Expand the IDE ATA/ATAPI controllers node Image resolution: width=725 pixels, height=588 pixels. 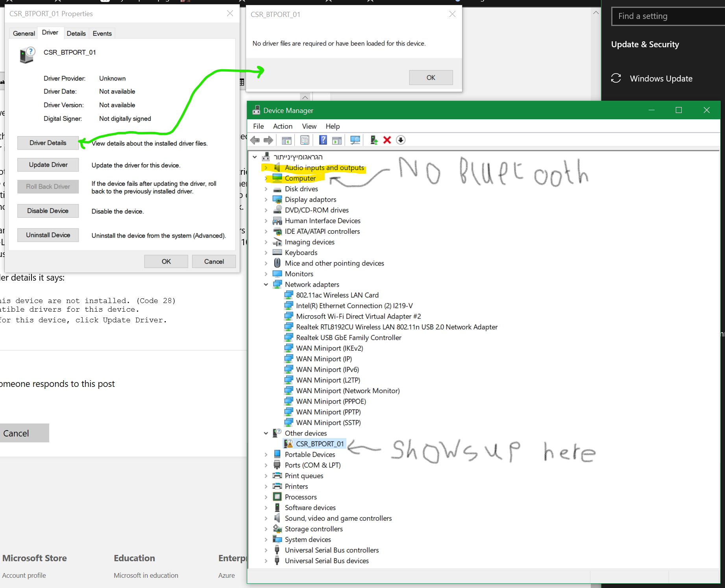pyautogui.click(x=266, y=231)
